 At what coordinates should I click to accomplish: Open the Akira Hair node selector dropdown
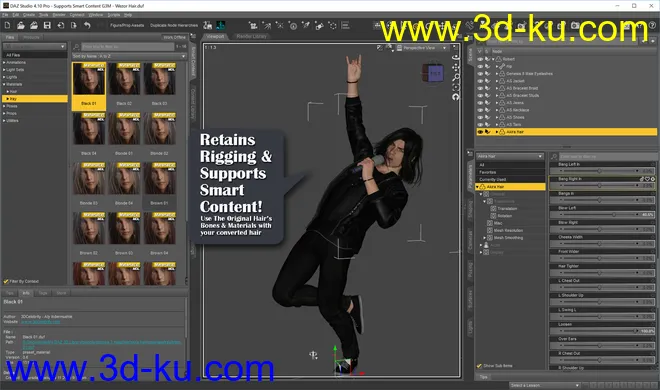point(510,157)
